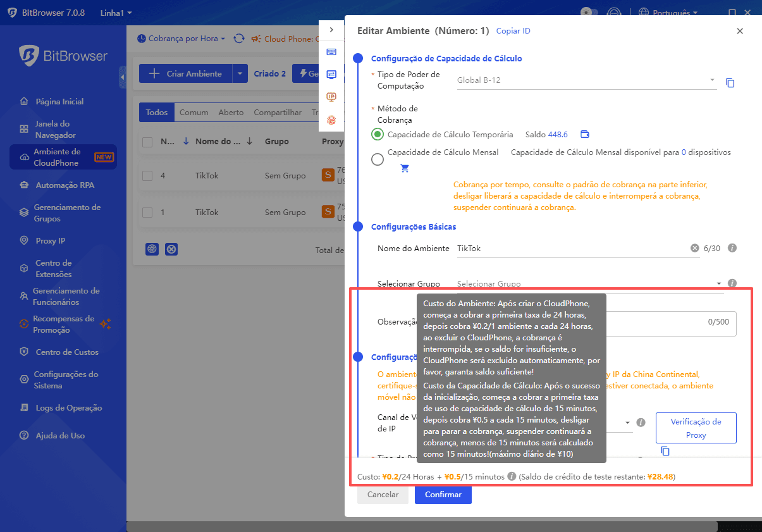Click the orange IP monitor icon

pyautogui.click(x=331, y=97)
